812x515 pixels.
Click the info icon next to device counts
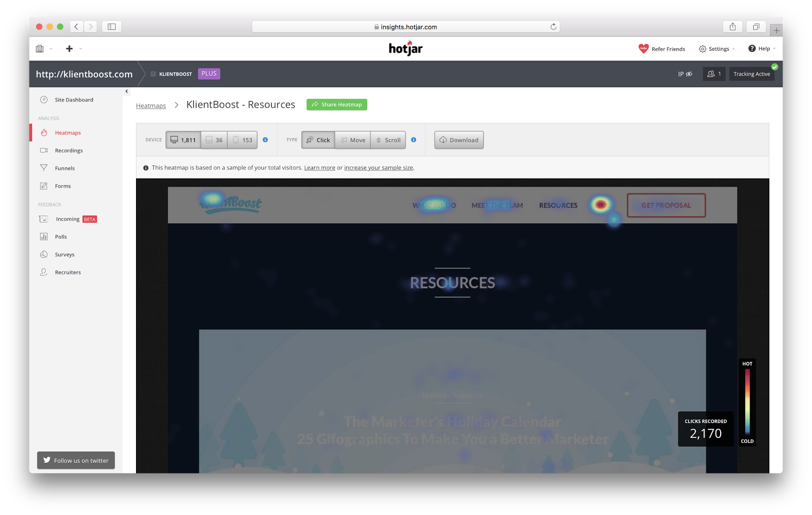(x=265, y=140)
